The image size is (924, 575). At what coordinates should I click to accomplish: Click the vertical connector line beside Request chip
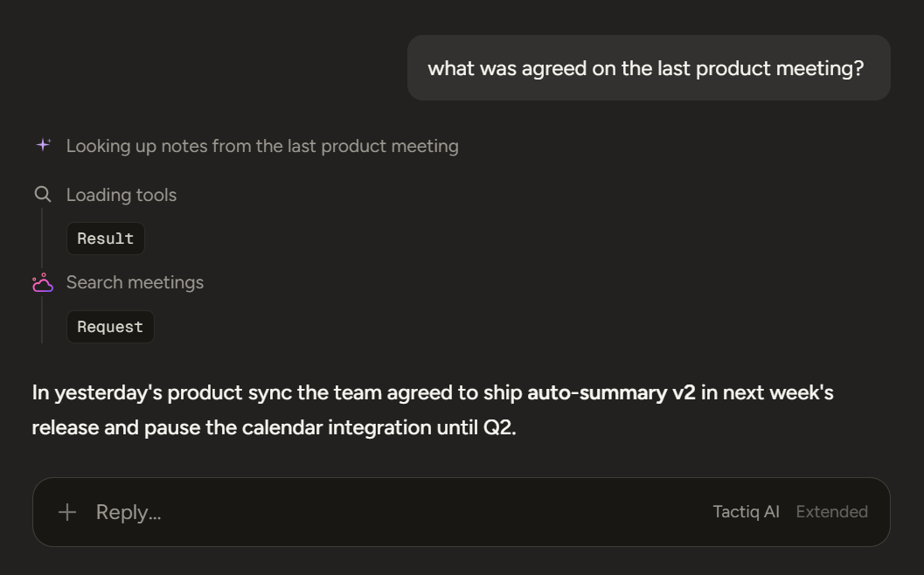(42, 320)
